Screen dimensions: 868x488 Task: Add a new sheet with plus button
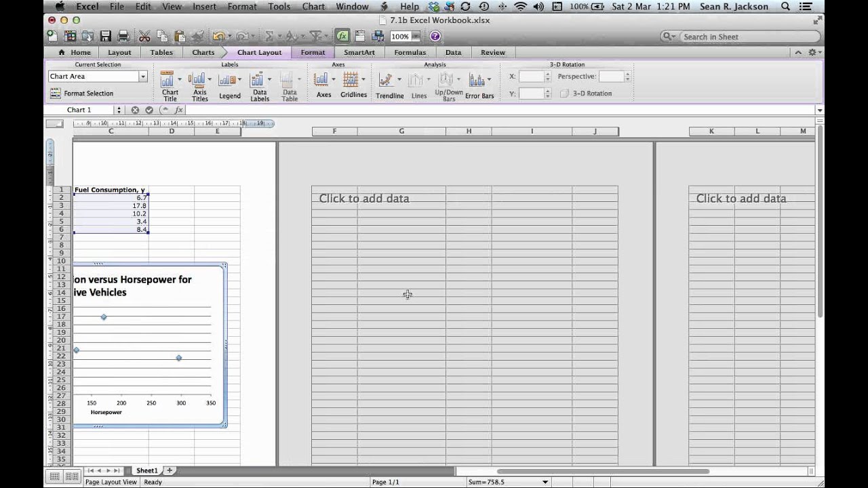[170, 470]
